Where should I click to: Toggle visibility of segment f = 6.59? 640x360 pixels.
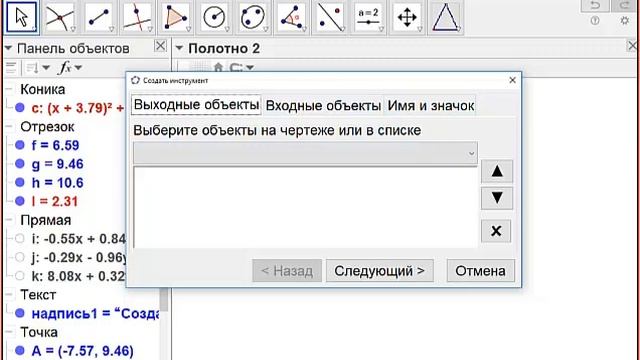pos(20,145)
